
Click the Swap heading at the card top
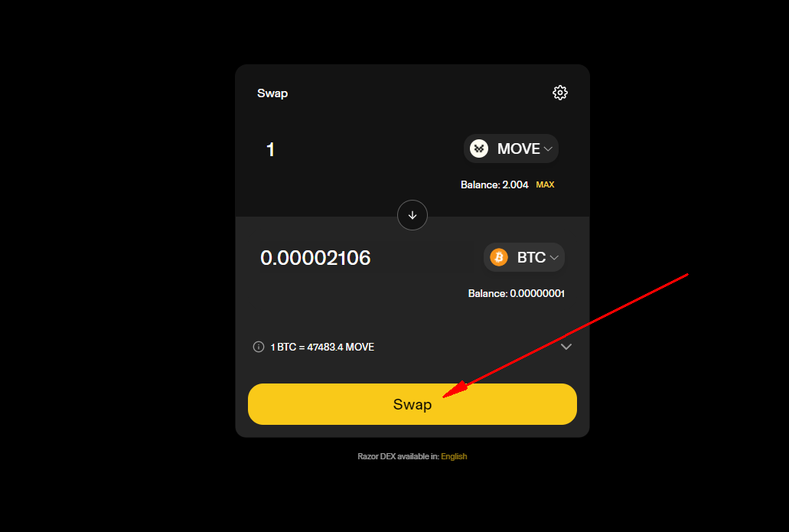(x=272, y=93)
